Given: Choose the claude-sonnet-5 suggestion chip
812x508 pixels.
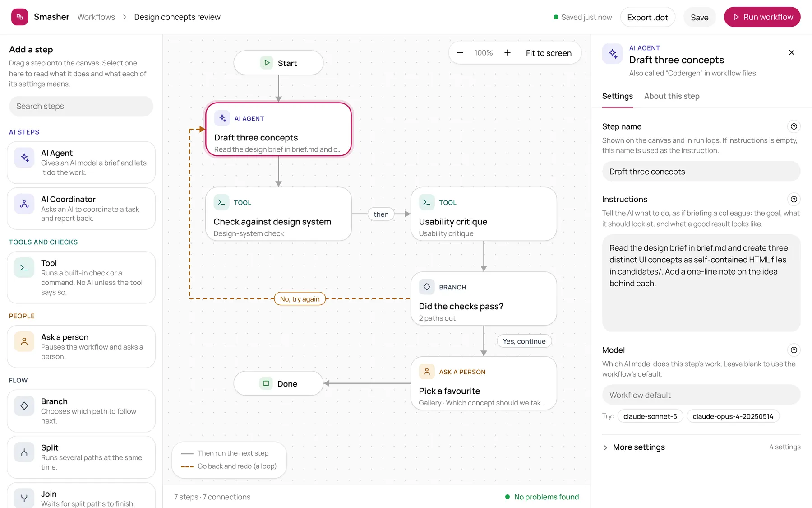Looking at the screenshot, I should [650, 416].
